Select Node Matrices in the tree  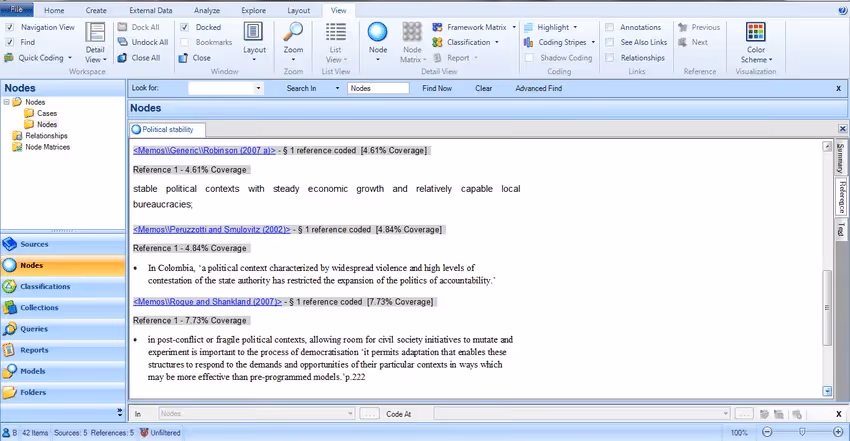click(47, 147)
